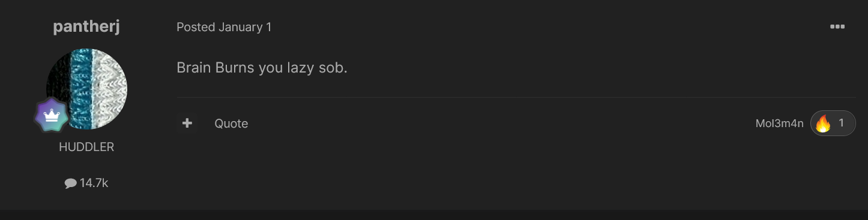Viewport: 868px width, 220px height.
Task: Click the fire reaction emoji
Action: click(823, 123)
